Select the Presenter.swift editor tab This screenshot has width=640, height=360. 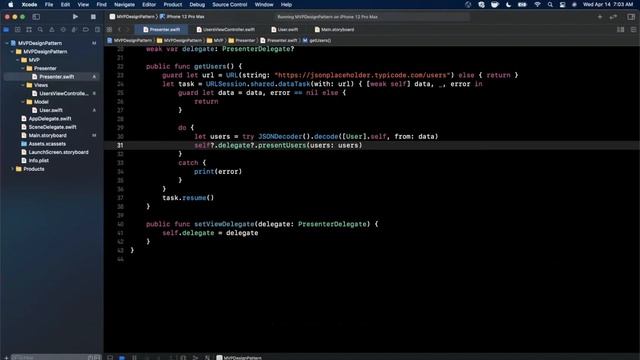coord(162,29)
